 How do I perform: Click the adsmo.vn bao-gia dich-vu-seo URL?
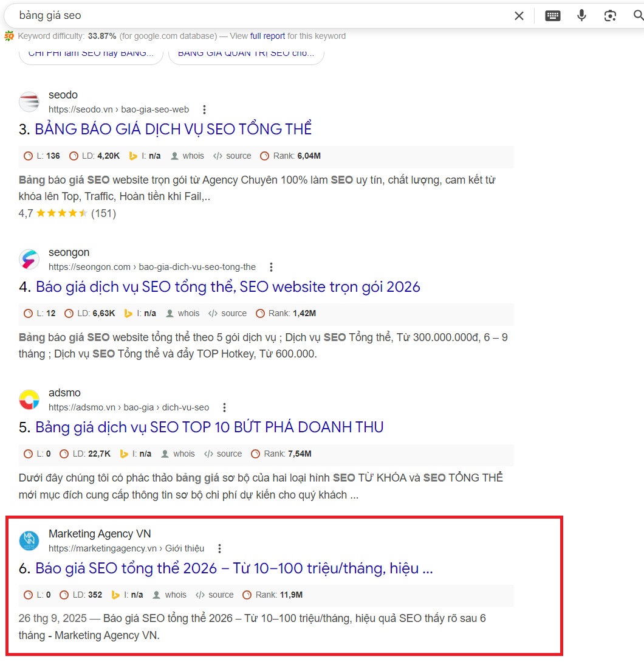click(129, 407)
